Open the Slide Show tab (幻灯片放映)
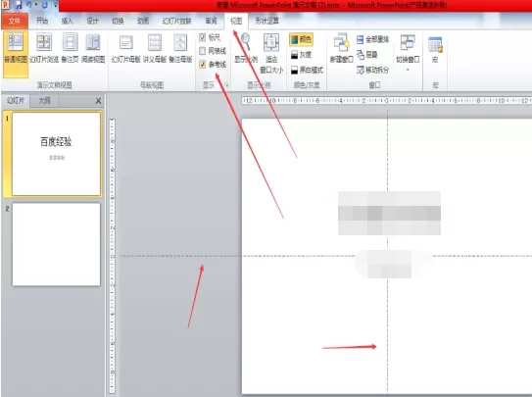The height and width of the screenshot is (397, 532). coord(176,21)
